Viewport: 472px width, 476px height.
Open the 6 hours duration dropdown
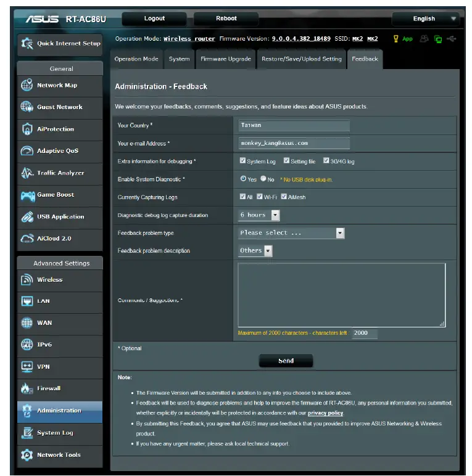click(x=259, y=215)
